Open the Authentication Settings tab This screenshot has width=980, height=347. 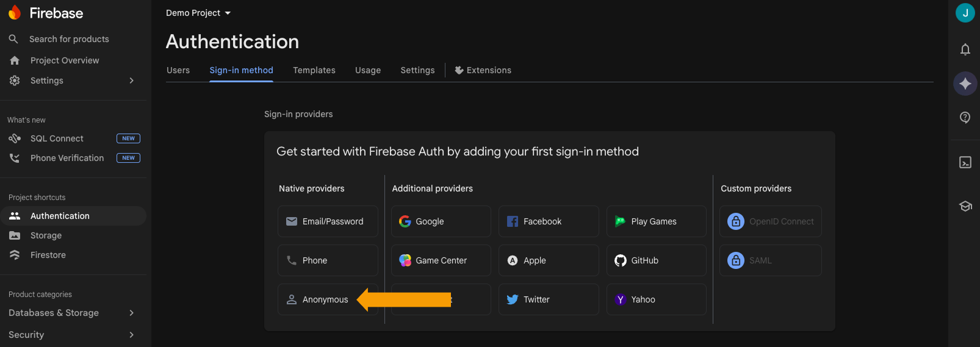click(x=418, y=70)
